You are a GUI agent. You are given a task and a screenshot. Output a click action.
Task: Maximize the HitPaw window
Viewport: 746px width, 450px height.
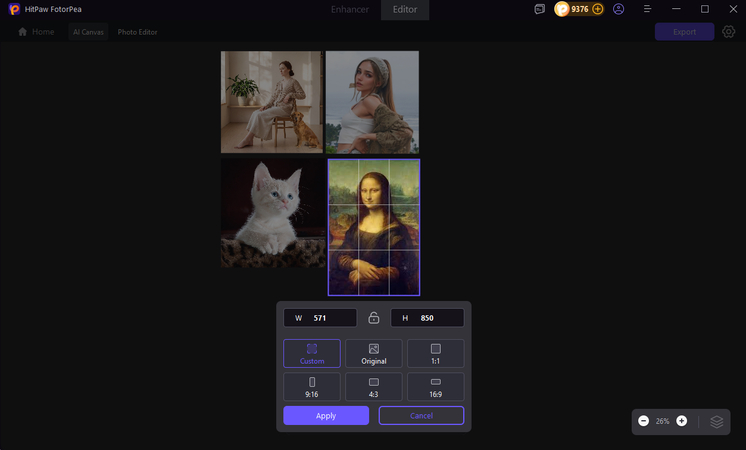(x=705, y=9)
